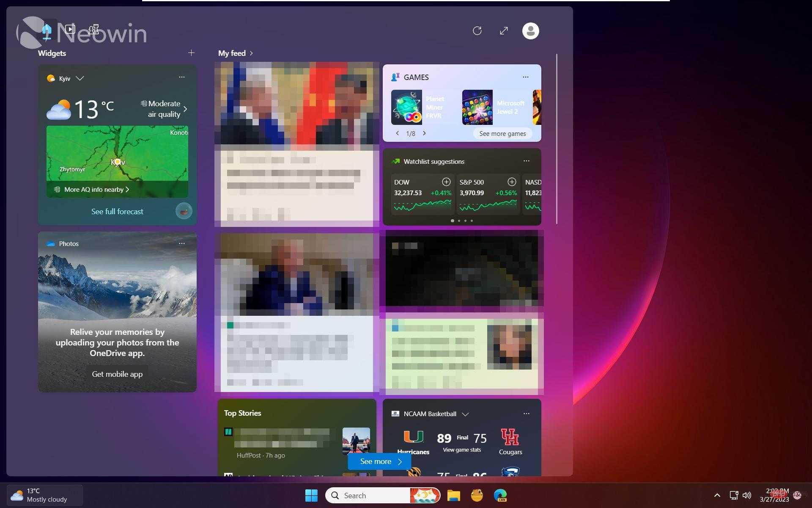Navigate to next games carousel page

coord(425,133)
